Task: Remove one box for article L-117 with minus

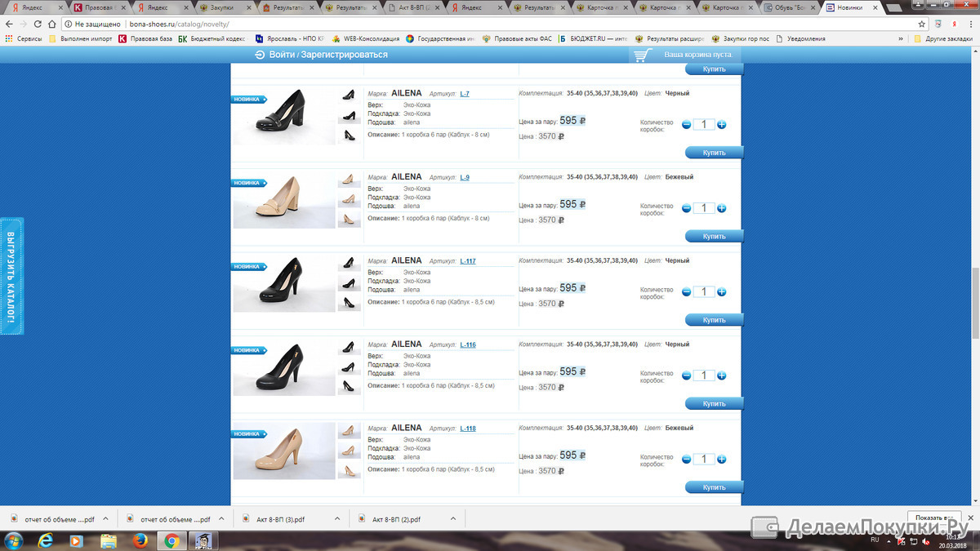Action: point(686,292)
